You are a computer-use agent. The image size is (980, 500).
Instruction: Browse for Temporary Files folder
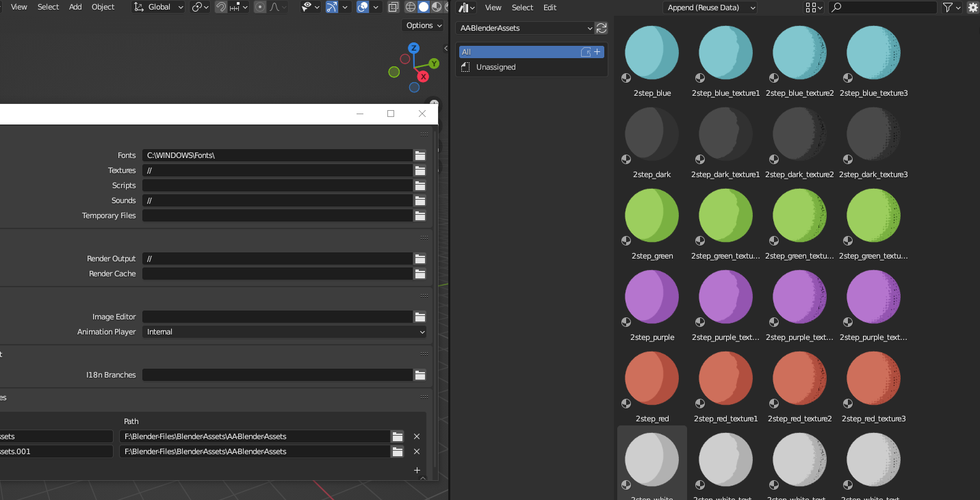tap(420, 215)
